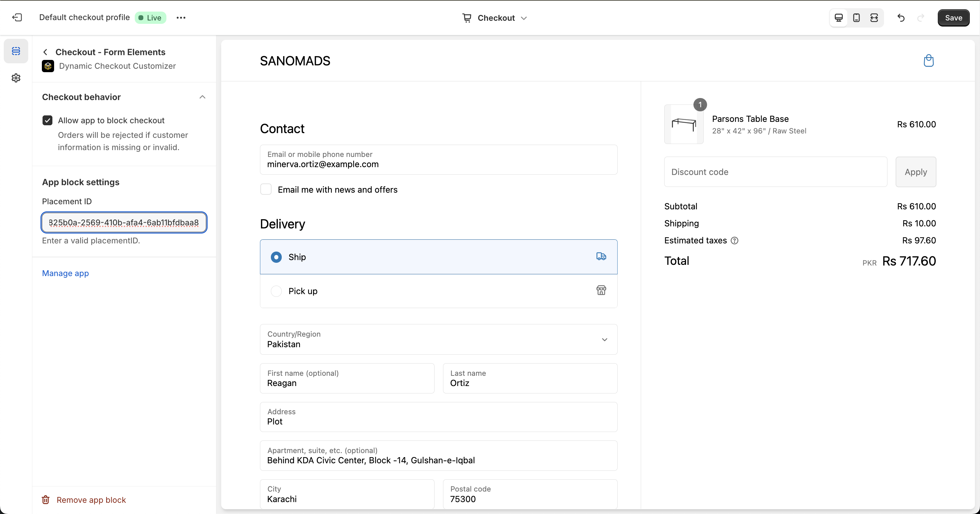Check Email me with news and offers

[x=266, y=190]
